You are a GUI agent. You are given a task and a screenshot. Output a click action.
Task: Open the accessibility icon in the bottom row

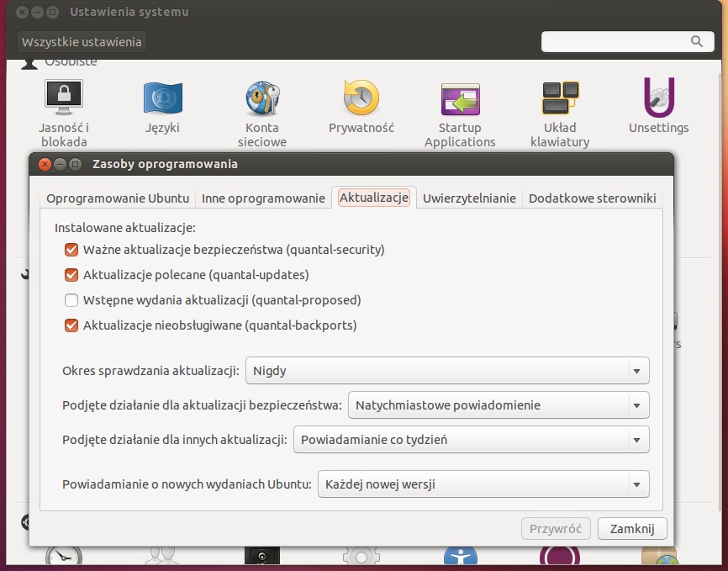click(x=460, y=555)
